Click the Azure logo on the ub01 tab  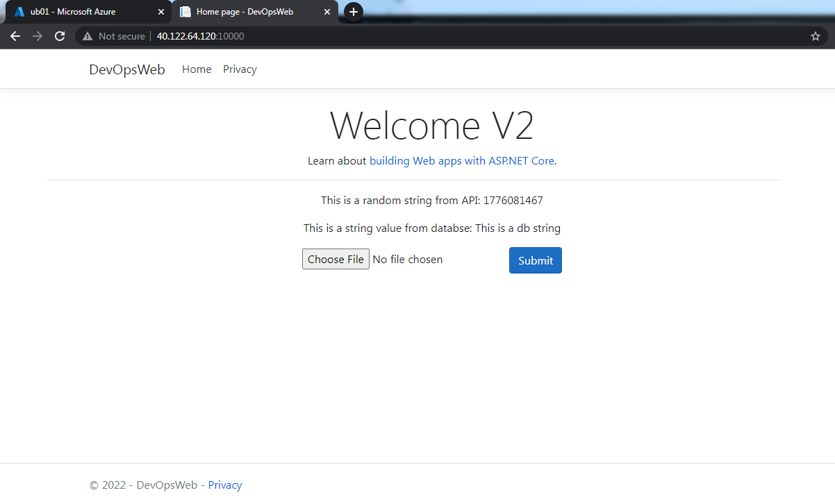coord(19,12)
